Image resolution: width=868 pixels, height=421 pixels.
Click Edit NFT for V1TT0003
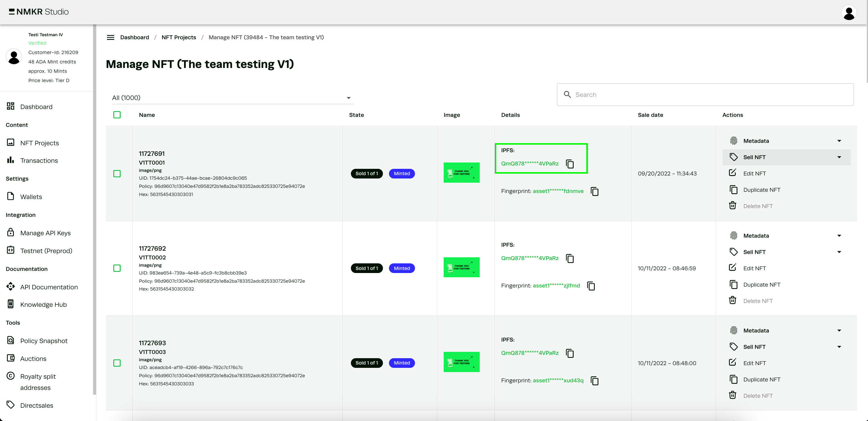pyautogui.click(x=754, y=363)
